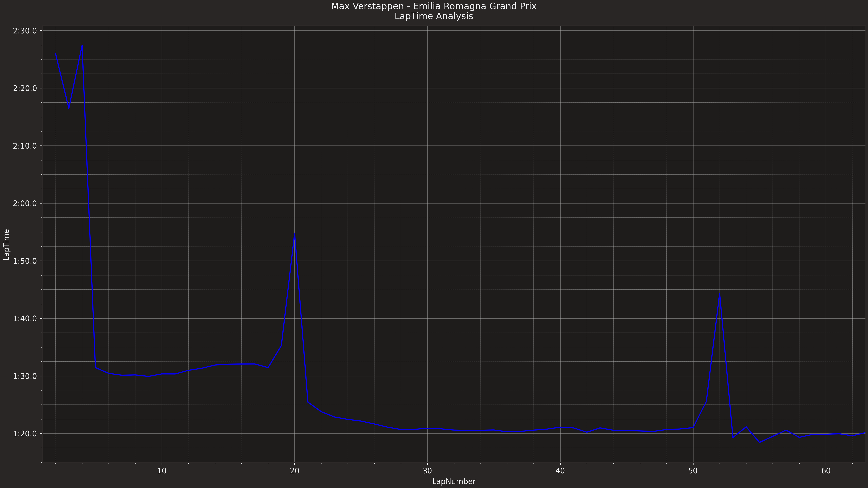
Task: Click the '1:50.0' y-axis tick label
Action: pos(25,261)
